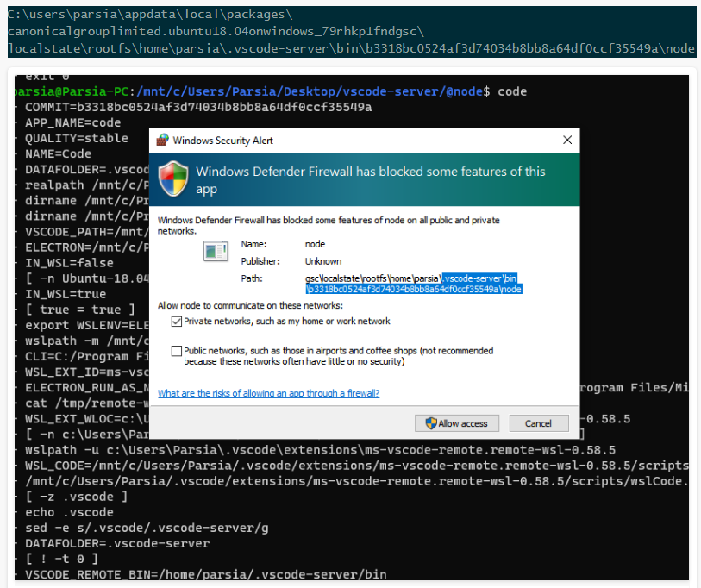This screenshot has width=701, height=588.
Task: Click the QUALITY=stable terminal line
Action: click(77, 138)
